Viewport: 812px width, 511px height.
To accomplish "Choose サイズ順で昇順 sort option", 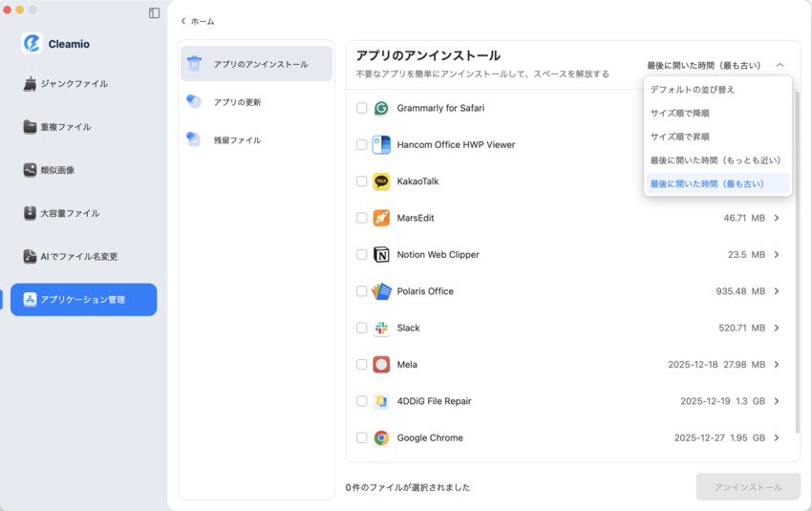I will (717, 137).
